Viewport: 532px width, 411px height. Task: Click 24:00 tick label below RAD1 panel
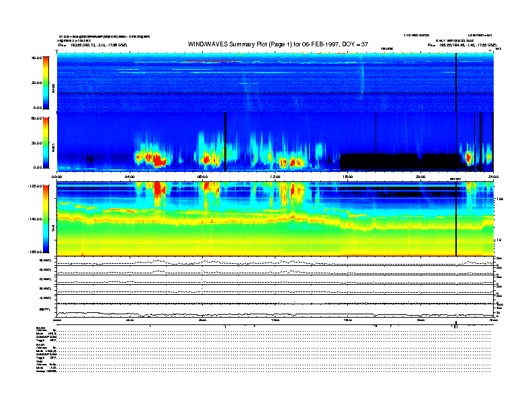coord(493,177)
